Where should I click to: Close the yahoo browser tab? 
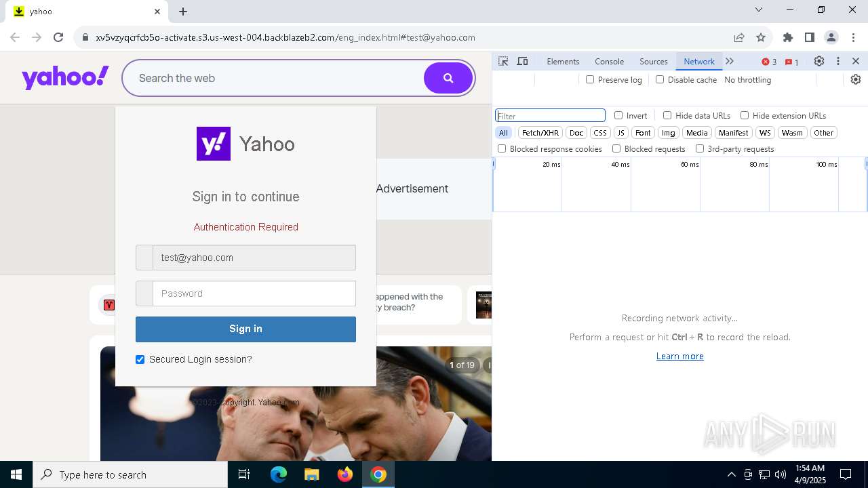(157, 11)
